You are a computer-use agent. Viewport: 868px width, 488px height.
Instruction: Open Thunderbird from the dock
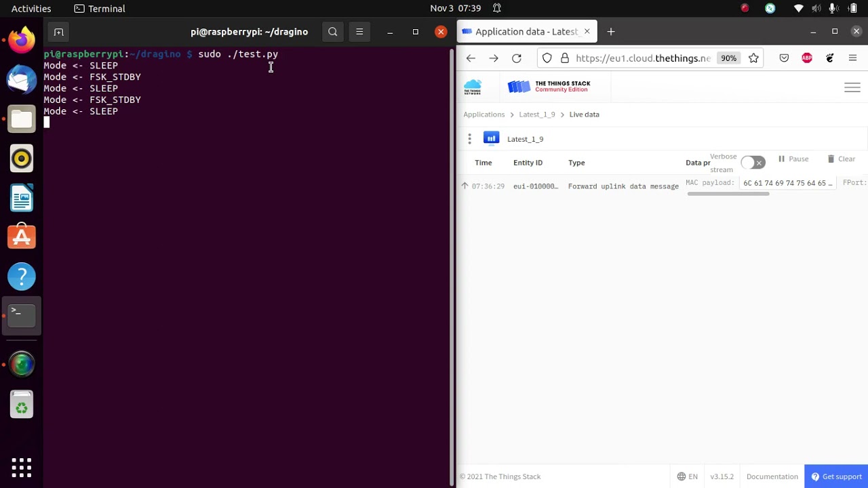22,80
